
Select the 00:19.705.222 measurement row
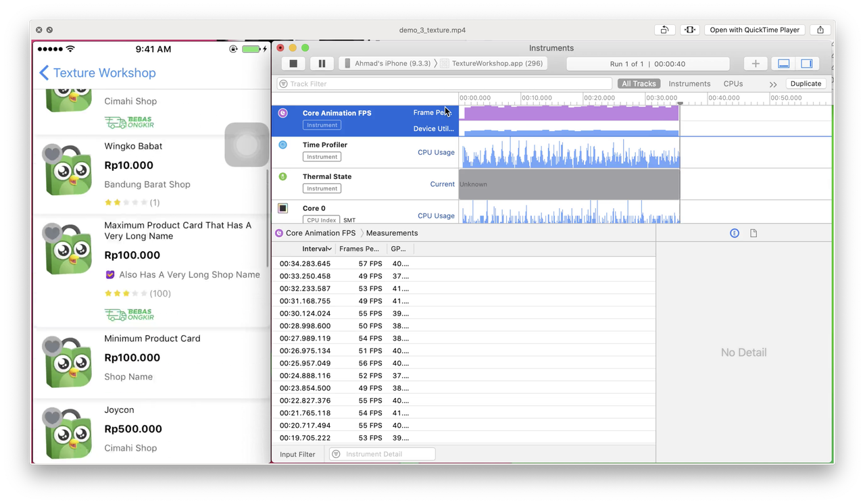(464, 438)
